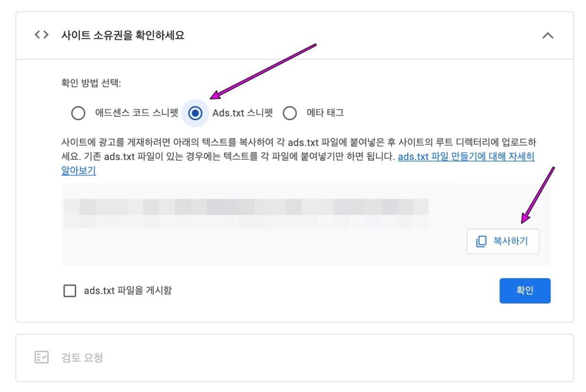Image resolution: width=586 pixels, height=392 pixels.
Task: Check the ads.txt 파일을 게시함 checkbox
Action: pos(70,291)
